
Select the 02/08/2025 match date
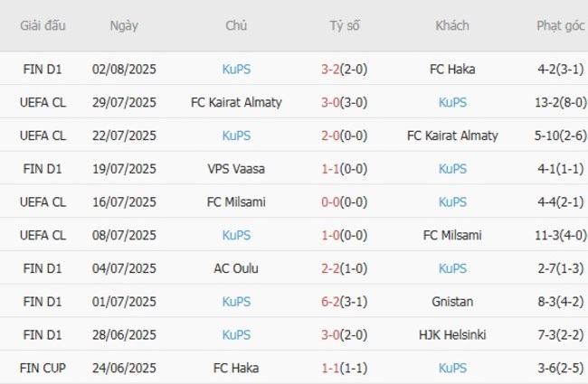tap(124, 69)
